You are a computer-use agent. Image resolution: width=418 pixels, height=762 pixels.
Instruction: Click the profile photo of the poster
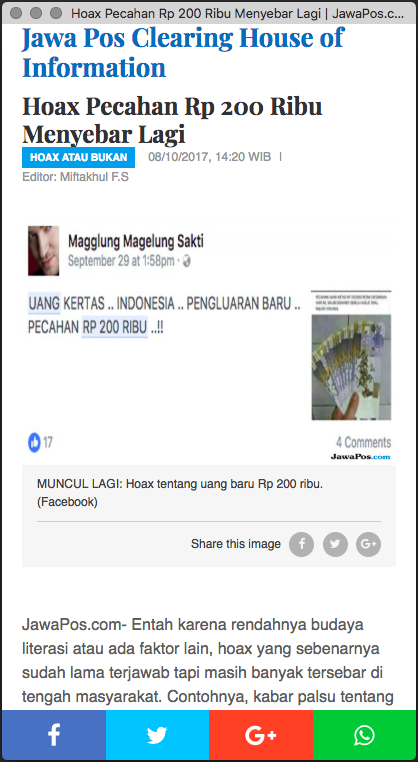(43, 251)
